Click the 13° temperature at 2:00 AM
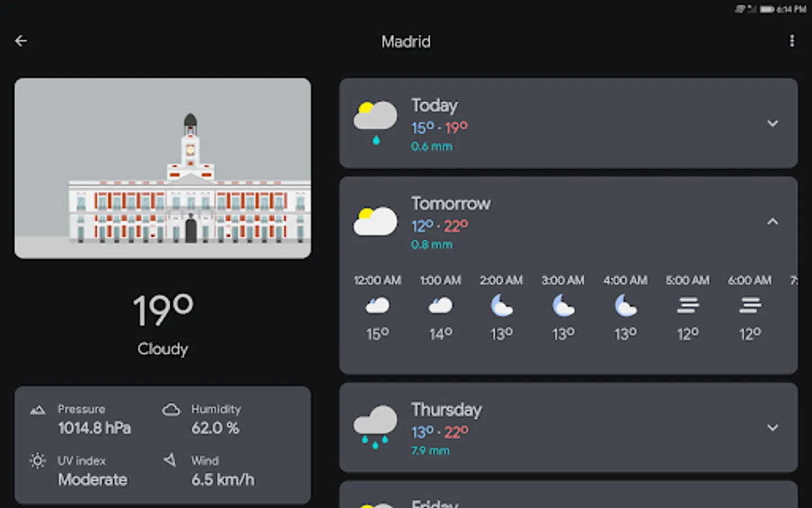Viewport: 812px width, 508px height. [501, 334]
